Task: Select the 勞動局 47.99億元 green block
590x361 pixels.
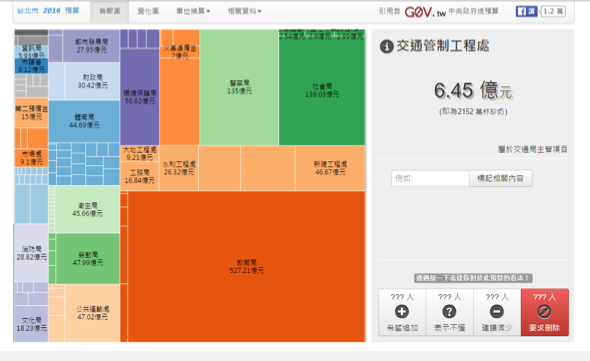Action: pyautogui.click(x=88, y=259)
